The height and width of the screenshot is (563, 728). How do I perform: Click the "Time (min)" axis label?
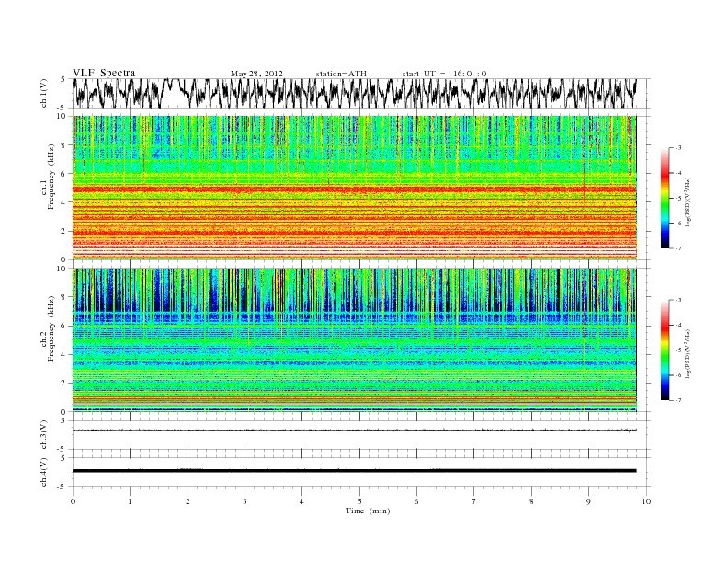tap(368, 511)
